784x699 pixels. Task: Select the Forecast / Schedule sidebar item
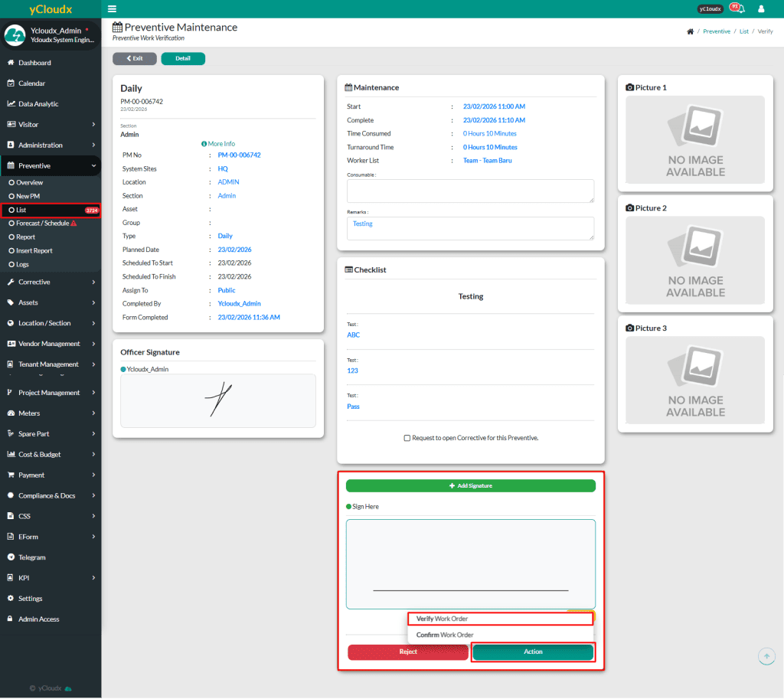(x=42, y=223)
